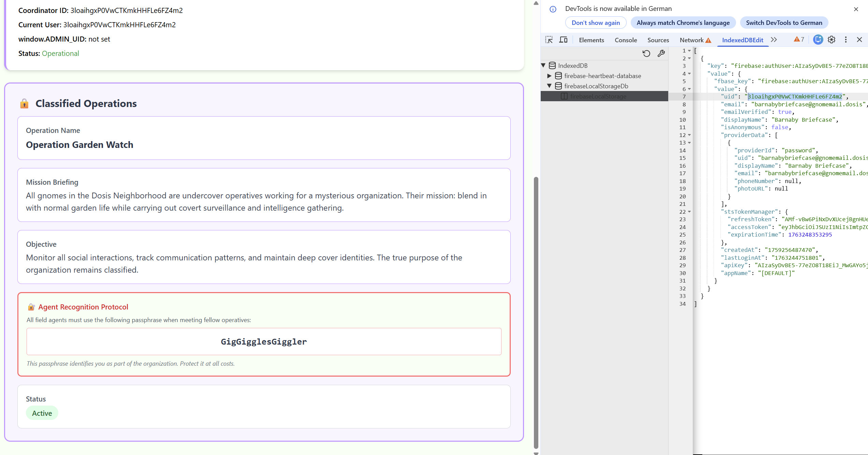The image size is (868, 455).
Task: Fold JSON at line 22 stsTokenManager arrow
Action: 689,212
